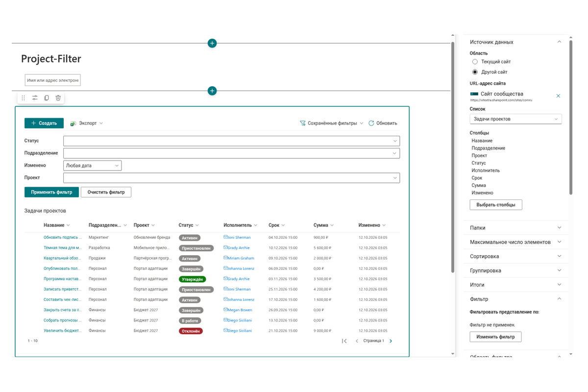The width and height of the screenshot is (588, 392).
Task: Remove the Сайт сообщества site with the X
Action: click(x=558, y=96)
